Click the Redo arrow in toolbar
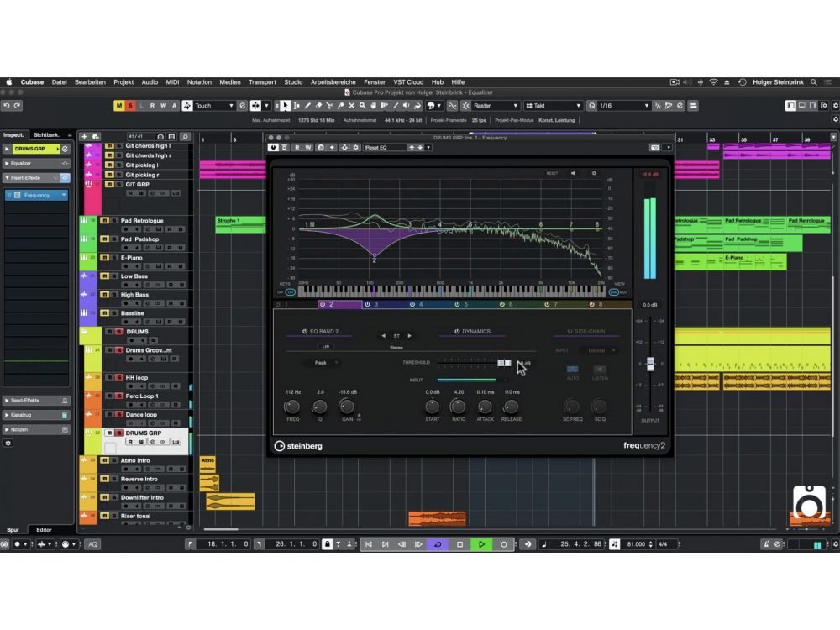Screen dimensions: 840x630 17,106
